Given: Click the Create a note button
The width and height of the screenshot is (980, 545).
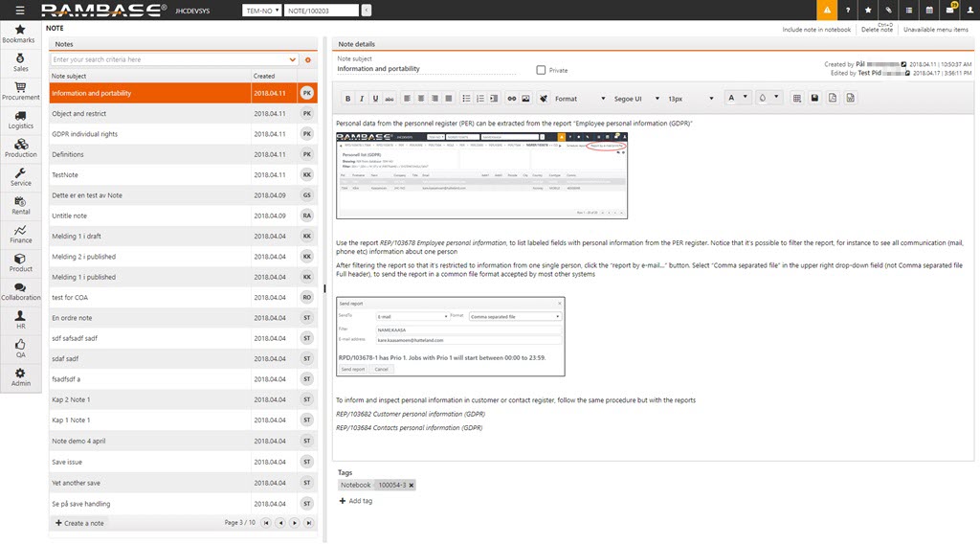Looking at the screenshot, I should coord(80,523).
